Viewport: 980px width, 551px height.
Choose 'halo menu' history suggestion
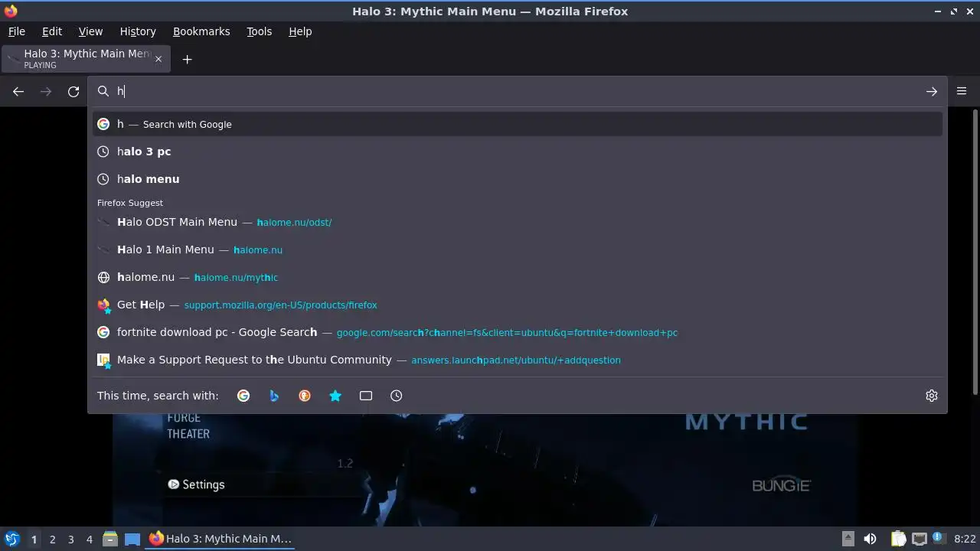pyautogui.click(x=518, y=179)
